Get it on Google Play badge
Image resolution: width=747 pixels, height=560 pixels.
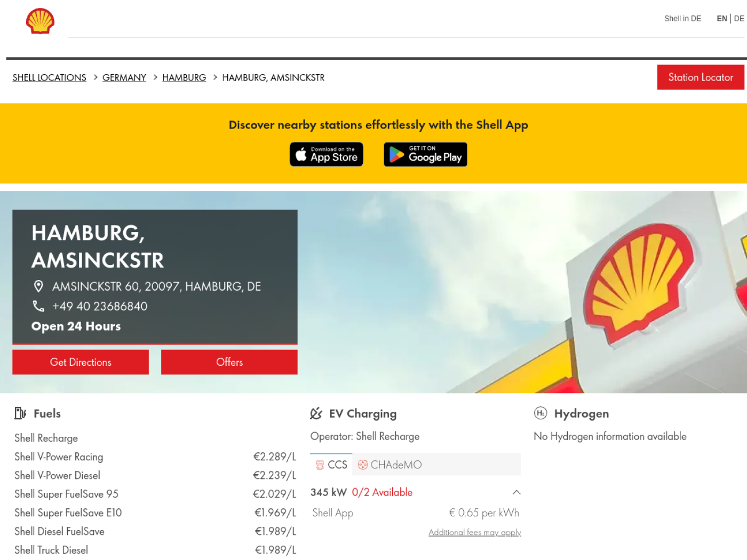pyautogui.click(x=425, y=154)
